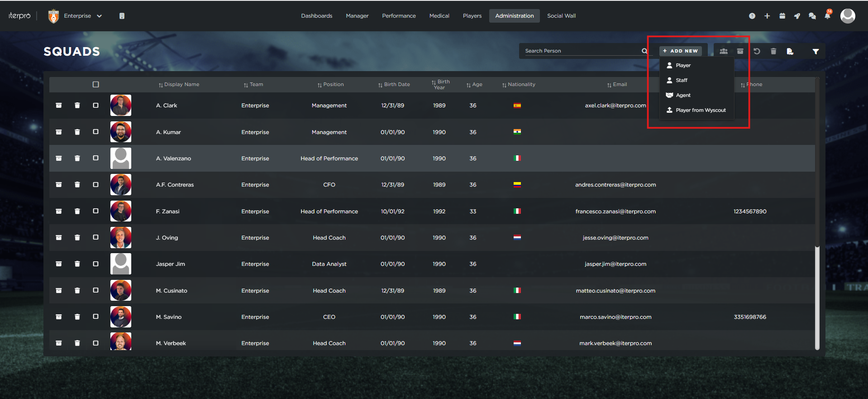Open the calendar icon in header

coord(782,16)
